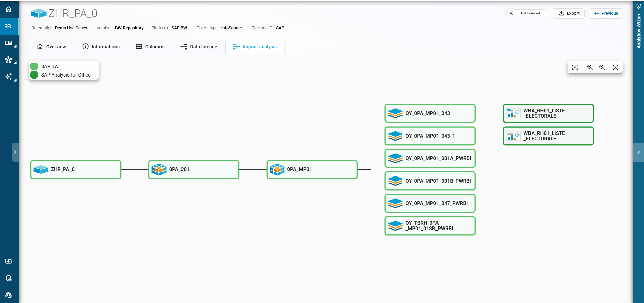The image size is (644, 303).
Task: Expand the Analytics Wizard right panel arrow
Action: (638, 152)
